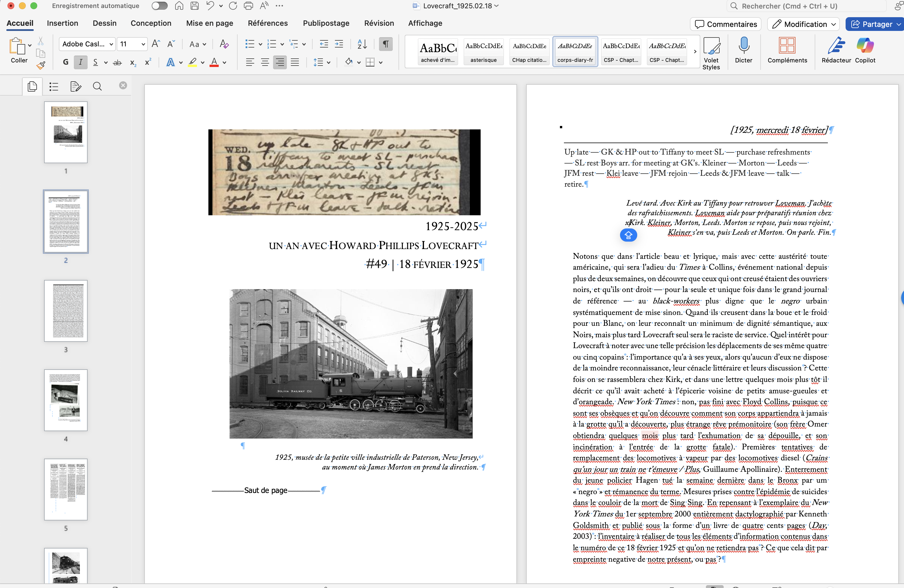Open the bulleted list style dropdown arrow

tap(260, 44)
